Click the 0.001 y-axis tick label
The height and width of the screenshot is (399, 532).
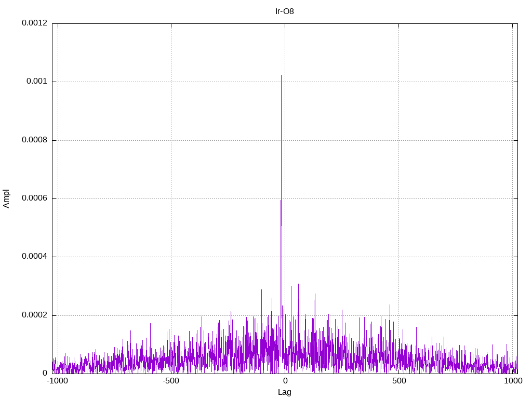(37, 82)
